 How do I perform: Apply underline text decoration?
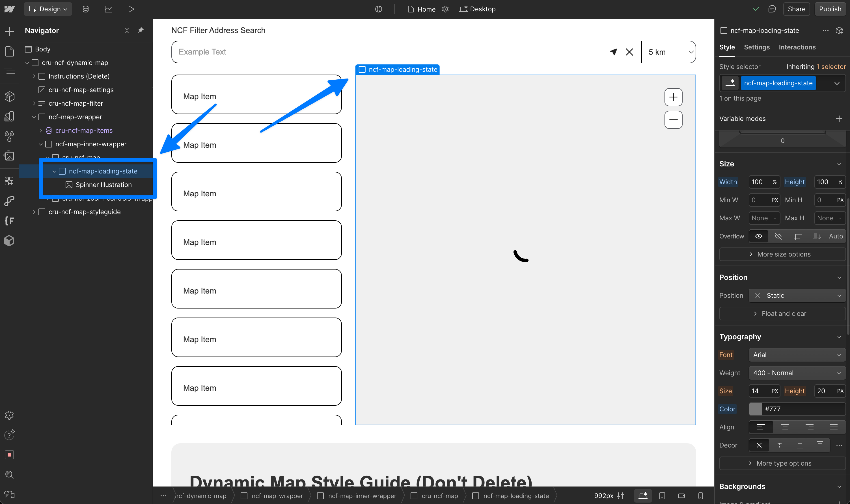[x=800, y=445]
